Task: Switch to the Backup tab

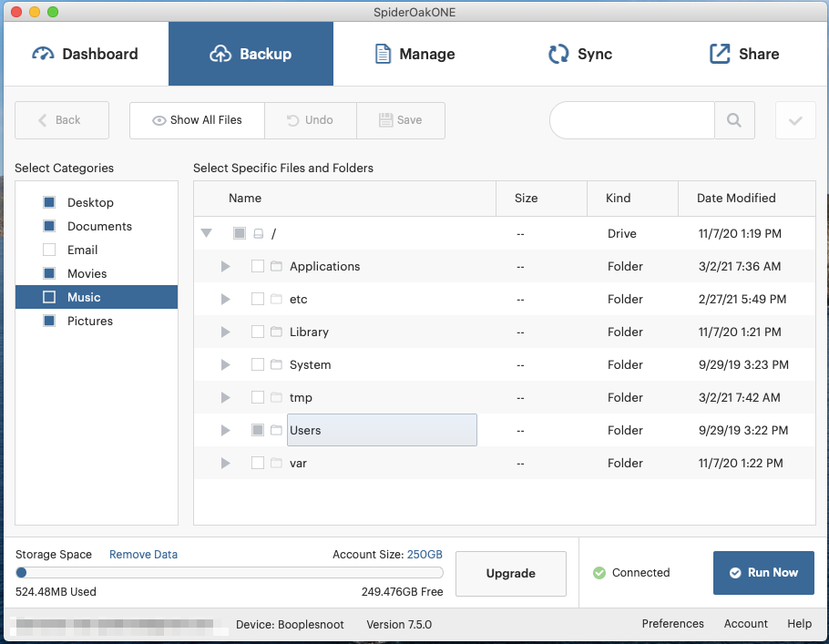Action: (251, 54)
